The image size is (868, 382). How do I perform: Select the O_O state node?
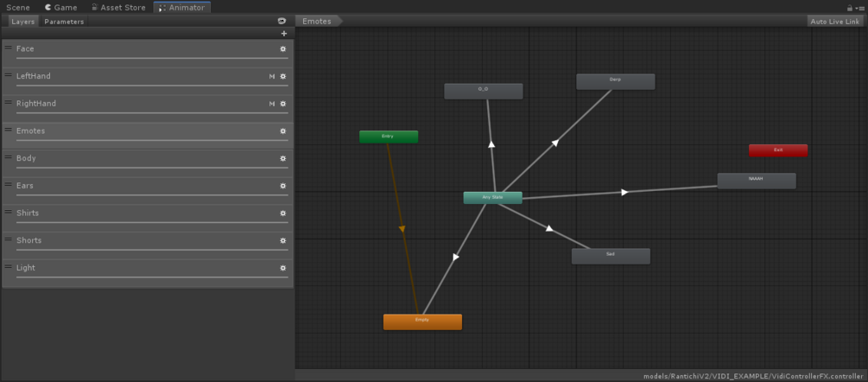pyautogui.click(x=484, y=91)
